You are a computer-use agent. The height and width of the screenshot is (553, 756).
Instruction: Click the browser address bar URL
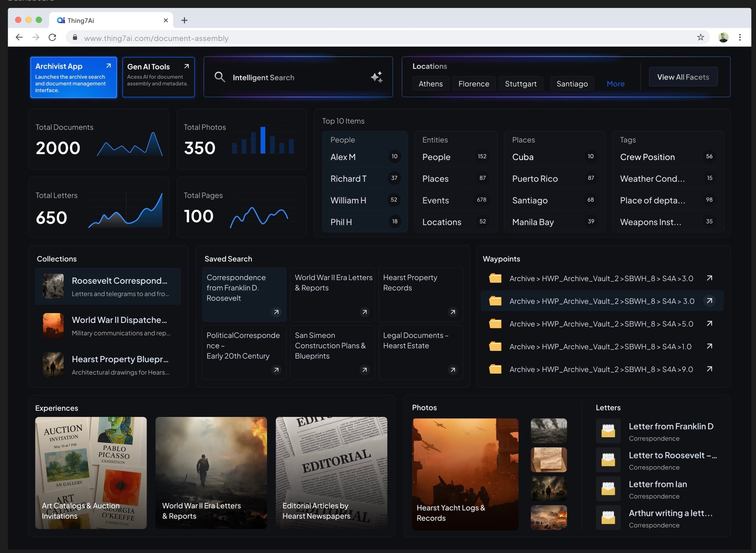point(156,38)
